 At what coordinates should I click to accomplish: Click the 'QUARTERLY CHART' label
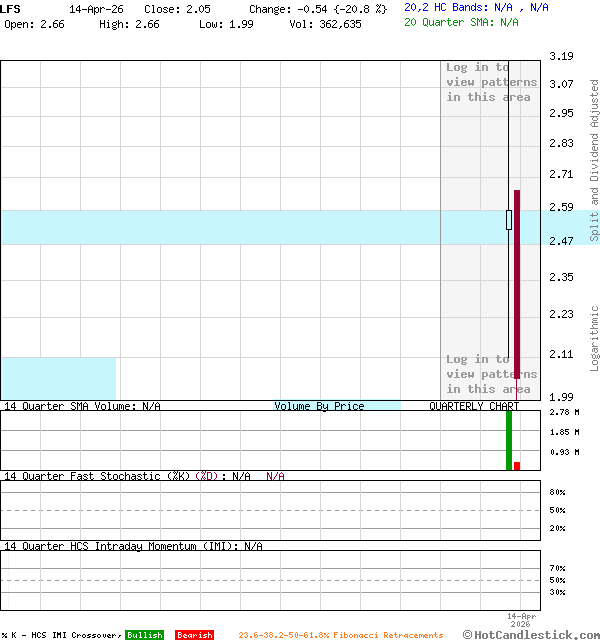pos(474,406)
